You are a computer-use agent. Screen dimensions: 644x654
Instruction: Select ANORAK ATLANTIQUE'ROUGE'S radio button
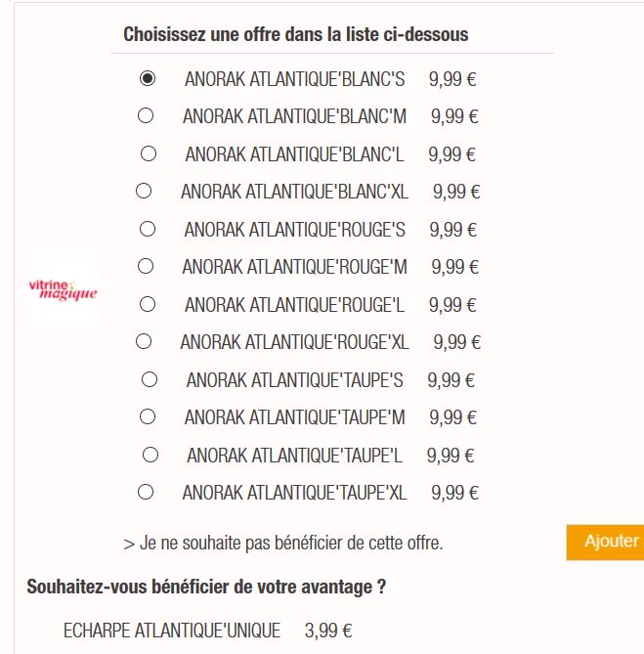[x=148, y=229]
